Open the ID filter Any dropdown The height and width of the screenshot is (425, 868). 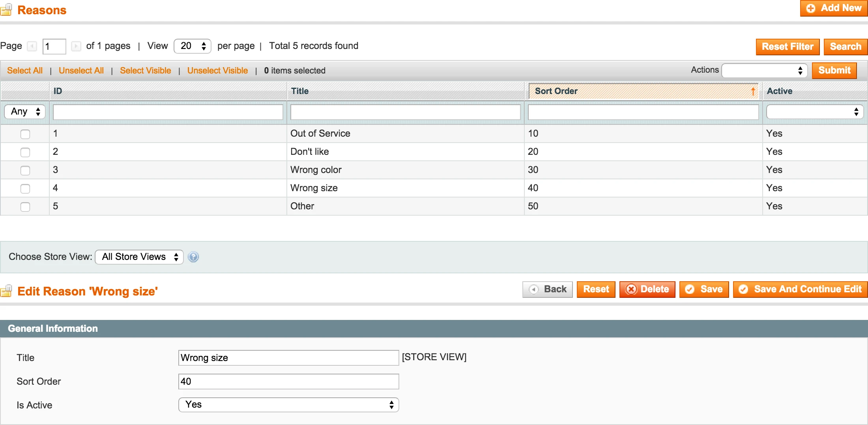coord(24,111)
